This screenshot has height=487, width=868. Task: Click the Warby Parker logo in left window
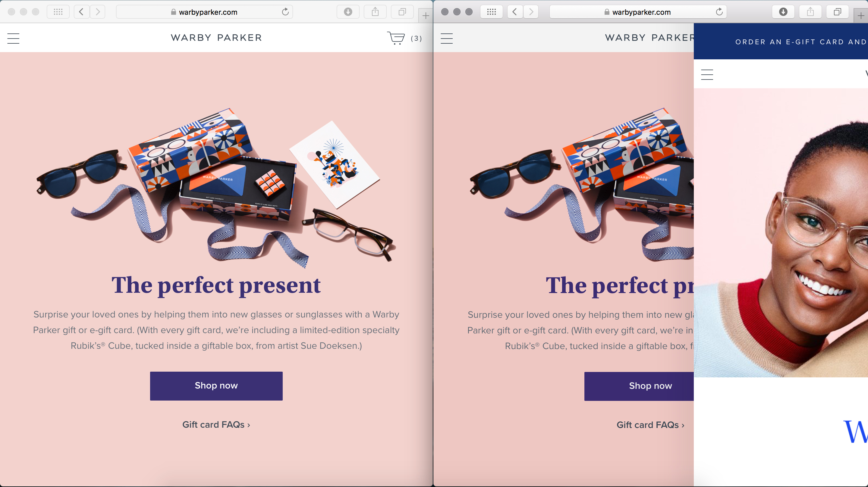click(216, 38)
